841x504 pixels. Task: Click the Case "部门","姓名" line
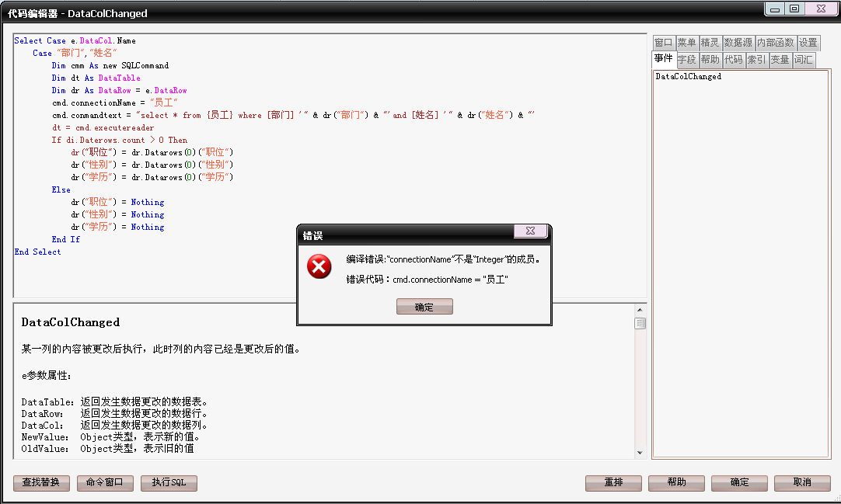pyautogui.click(x=75, y=53)
